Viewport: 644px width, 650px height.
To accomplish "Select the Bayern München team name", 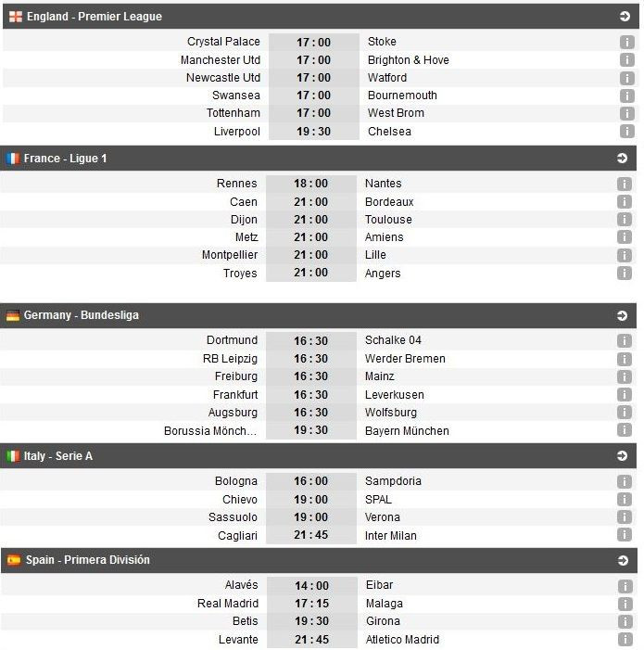I will (x=408, y=431).
